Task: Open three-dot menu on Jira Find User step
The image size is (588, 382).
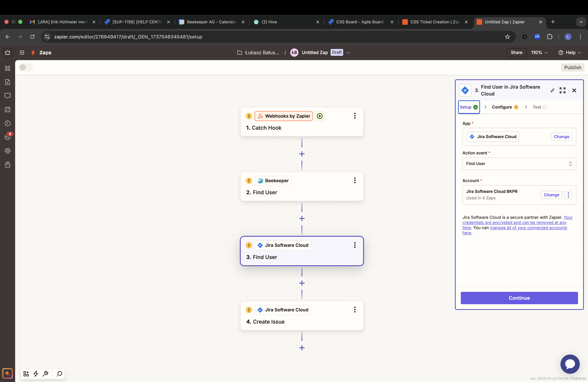Action: (x=355, y=245)
